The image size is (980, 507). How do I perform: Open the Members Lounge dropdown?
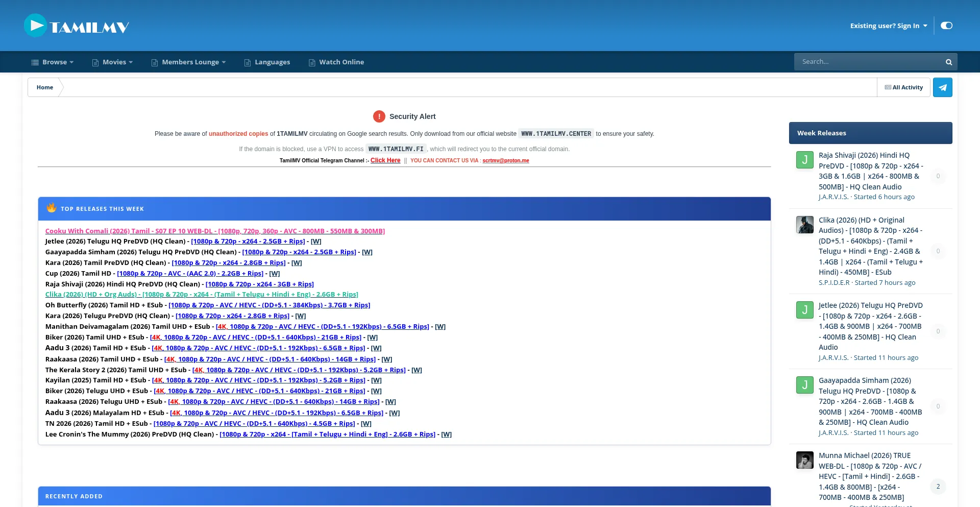coord(189,62)
